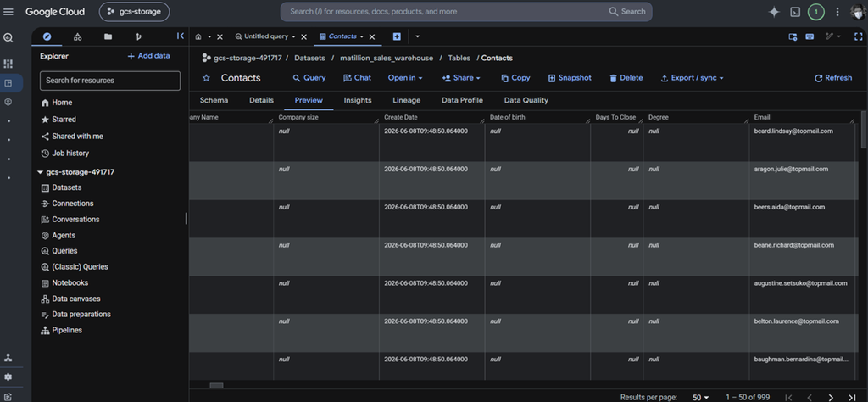
Task: Close the Contacts tab
Action: click(x=372, y=36)
